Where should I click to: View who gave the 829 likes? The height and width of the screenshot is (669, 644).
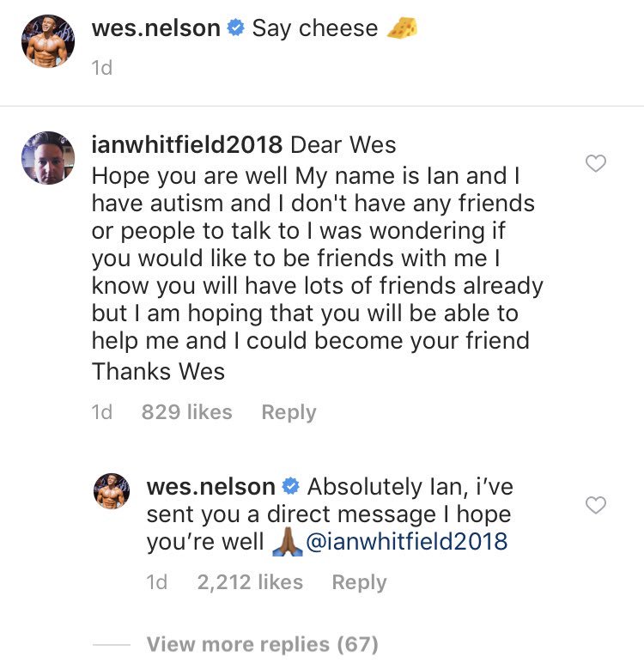(x=187, y=411)
